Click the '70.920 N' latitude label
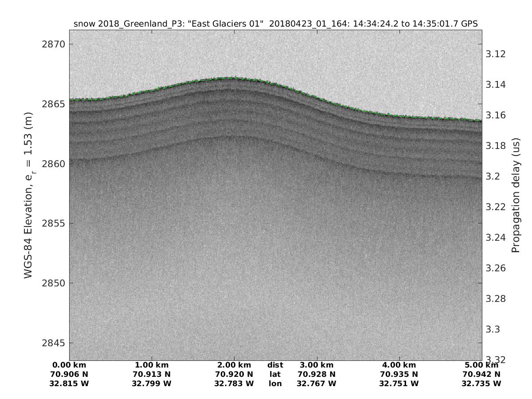 pos(235,374)
